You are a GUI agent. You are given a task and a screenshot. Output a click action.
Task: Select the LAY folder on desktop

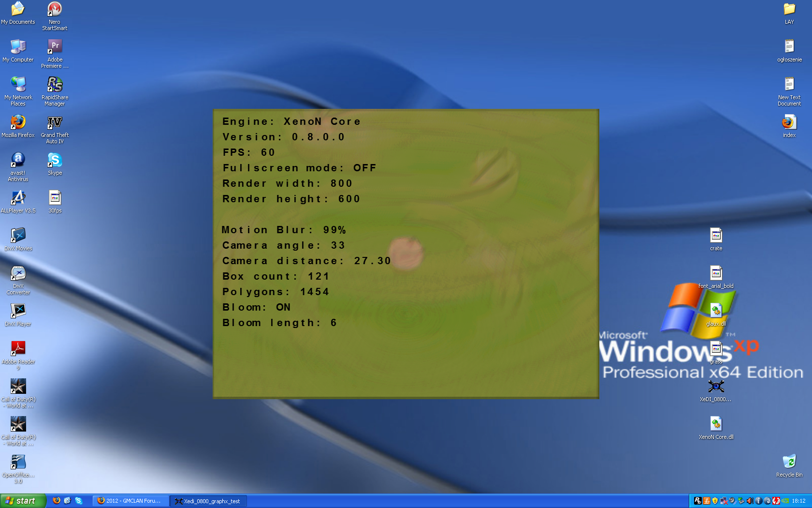[x=789, y=10]
